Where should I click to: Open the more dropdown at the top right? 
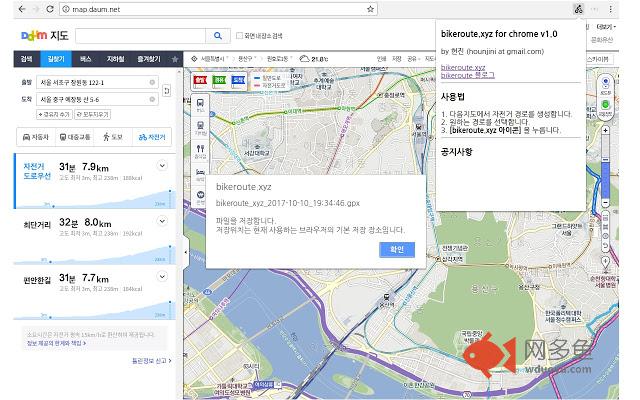606,27
